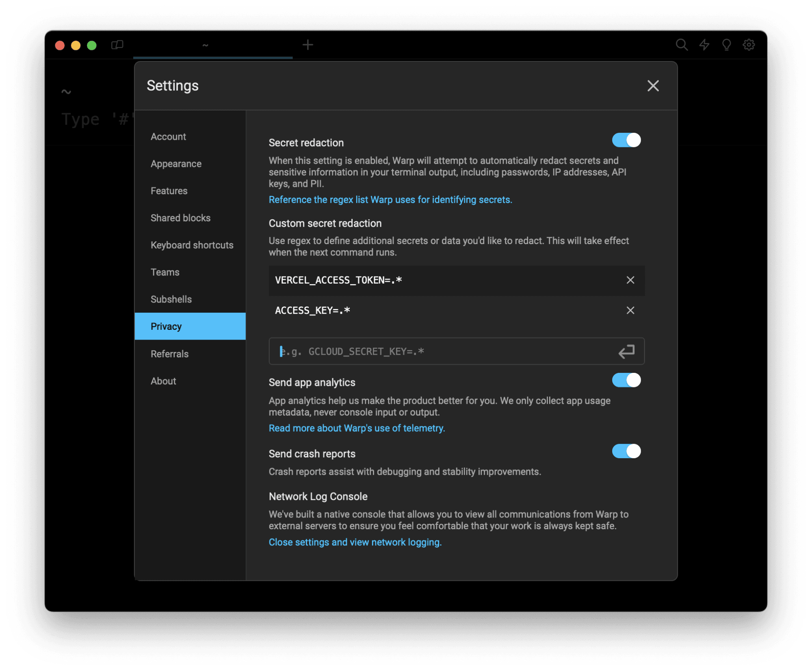Add a new tab with plus icon
Screen dimensions: 812x671
coord(307,45)
